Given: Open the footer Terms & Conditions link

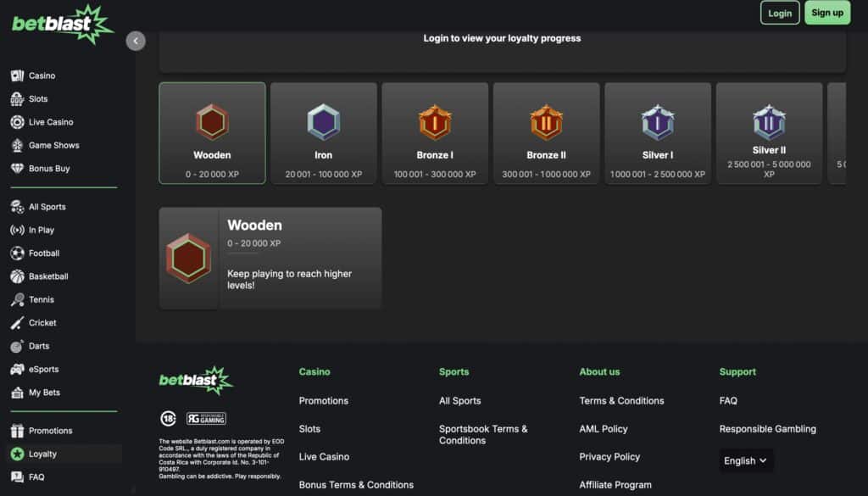Looking at the screenshot, I should 621,401.
